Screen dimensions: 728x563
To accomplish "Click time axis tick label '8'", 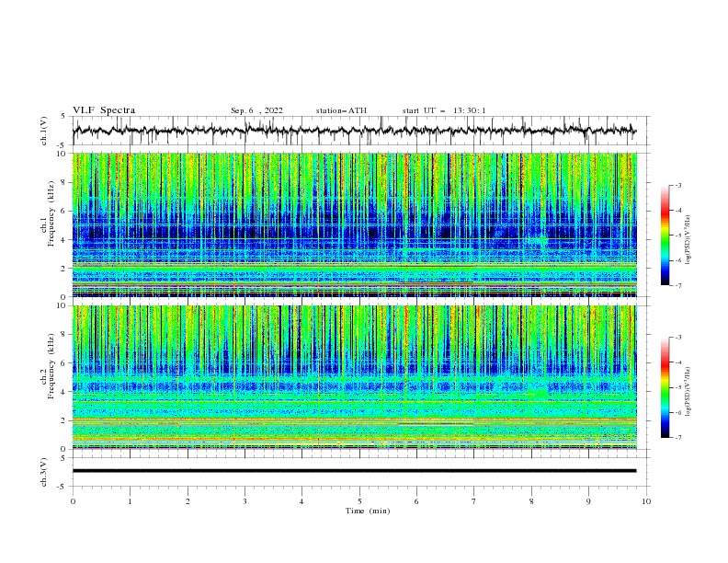I will click(x=531, y=501).
